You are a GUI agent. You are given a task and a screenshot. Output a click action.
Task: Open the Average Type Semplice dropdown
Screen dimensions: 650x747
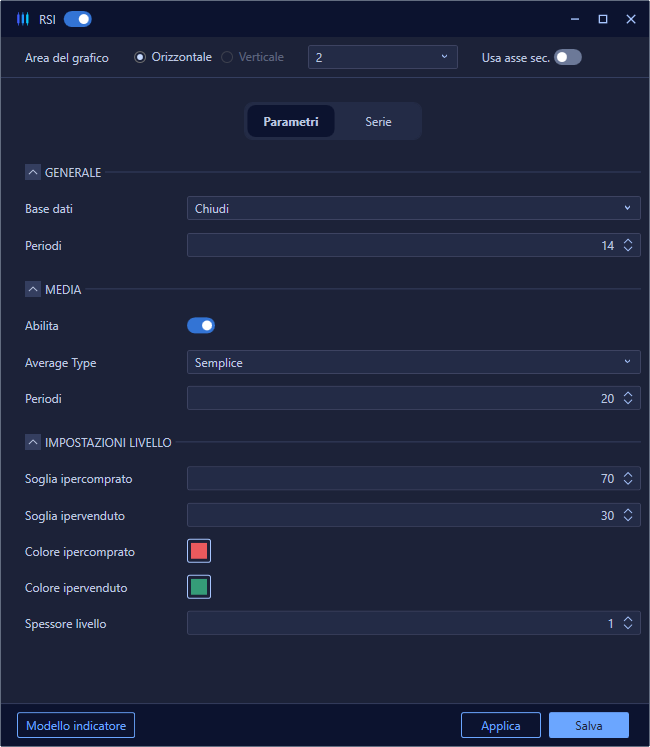pyautogui.click(x=414, y=362)
